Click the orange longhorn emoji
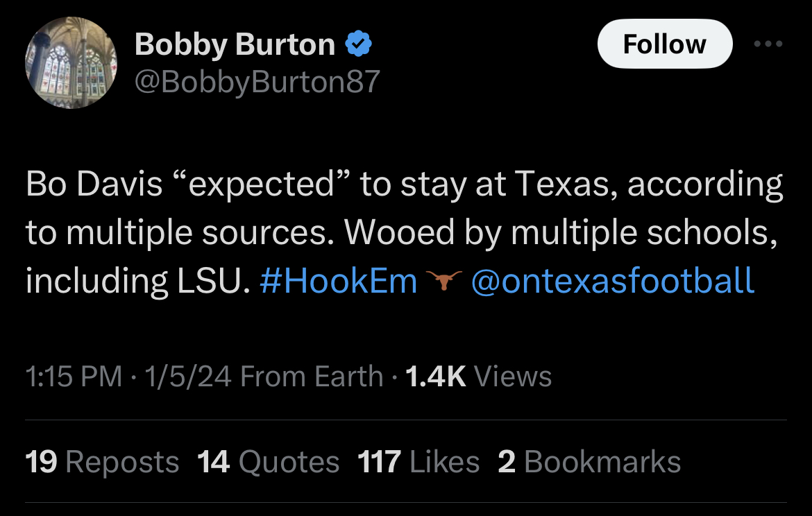 click(444, 280)
